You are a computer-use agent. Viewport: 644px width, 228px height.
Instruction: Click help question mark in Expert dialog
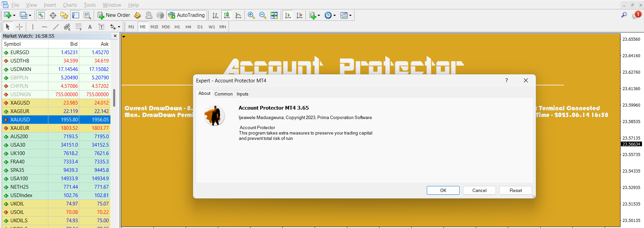point(506,80)
